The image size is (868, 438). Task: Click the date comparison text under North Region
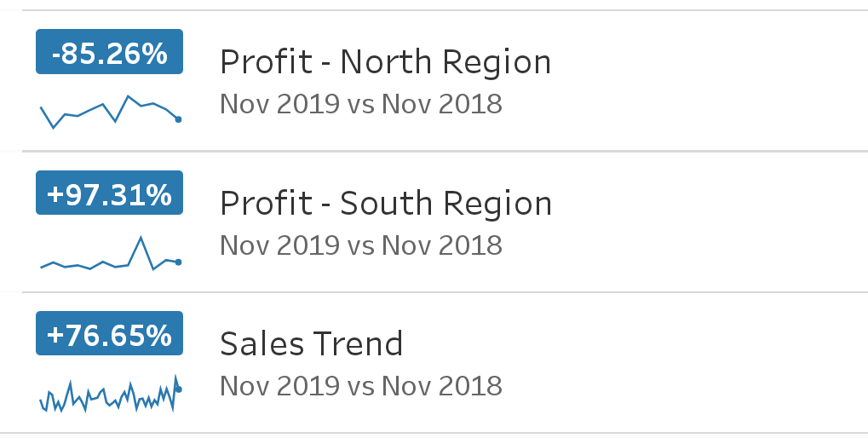coord(360,104)
